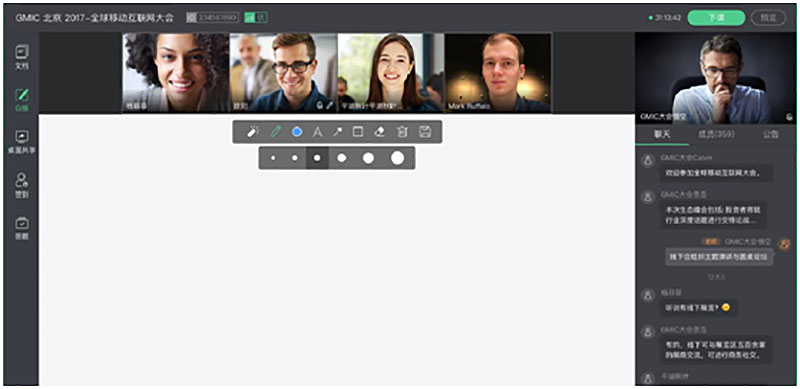Screen dimensions: 800x389
Task: Open the sign-in sidebar item with person icon
Action: (22, 186)
